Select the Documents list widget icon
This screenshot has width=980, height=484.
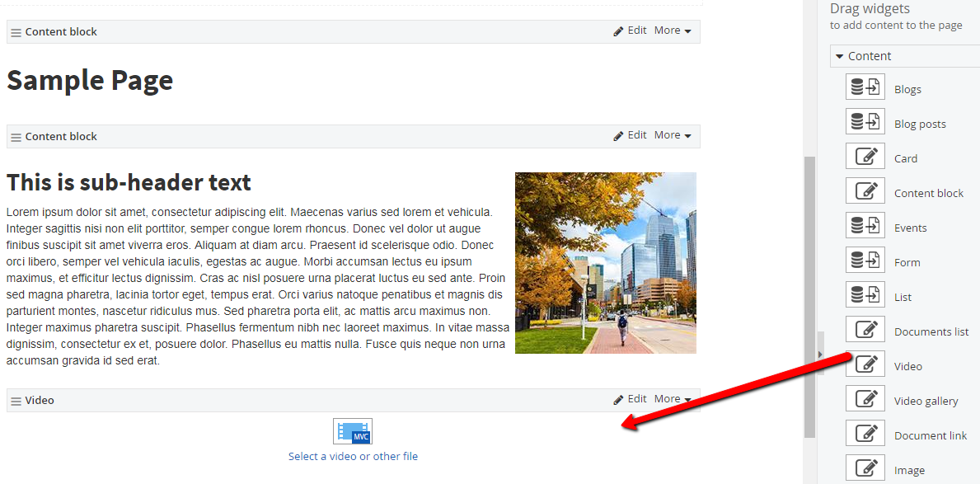click(x=865, y=328)
